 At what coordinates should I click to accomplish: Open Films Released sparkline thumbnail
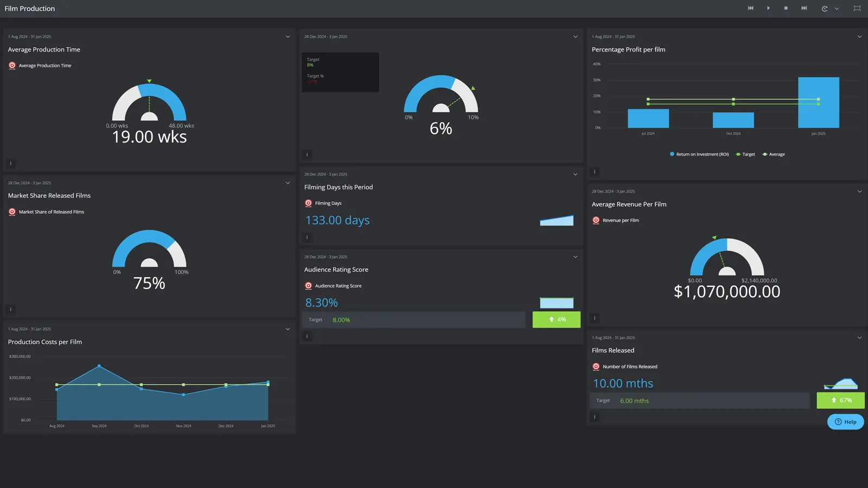840,384
